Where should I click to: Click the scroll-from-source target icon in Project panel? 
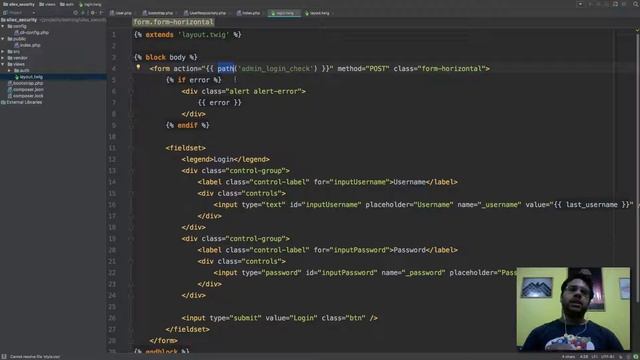click(x=76, y=13)
